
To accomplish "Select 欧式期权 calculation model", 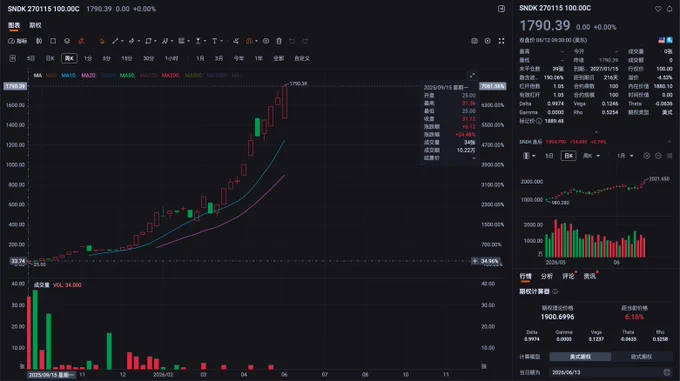I will 641,356.
